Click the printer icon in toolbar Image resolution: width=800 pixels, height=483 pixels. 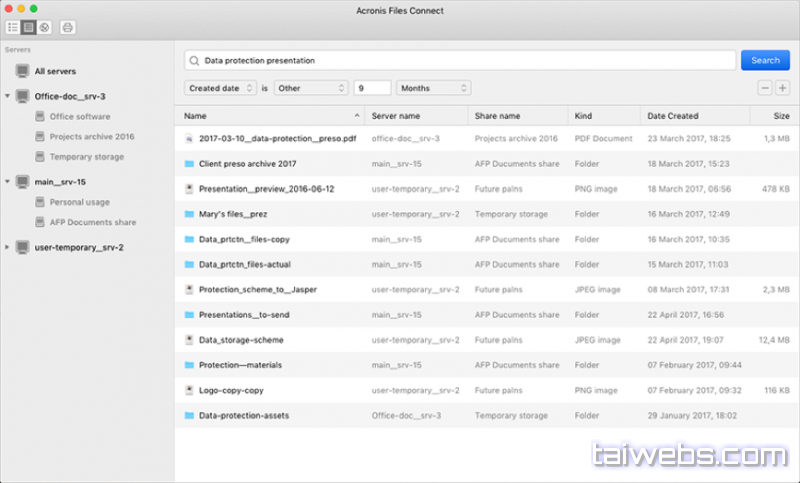(68, 27)
